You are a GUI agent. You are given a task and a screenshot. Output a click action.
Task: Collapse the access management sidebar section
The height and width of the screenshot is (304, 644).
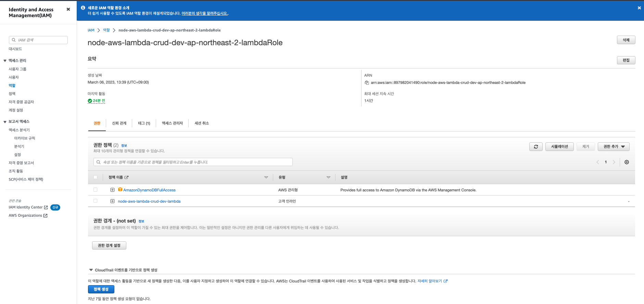coord(5,61)
